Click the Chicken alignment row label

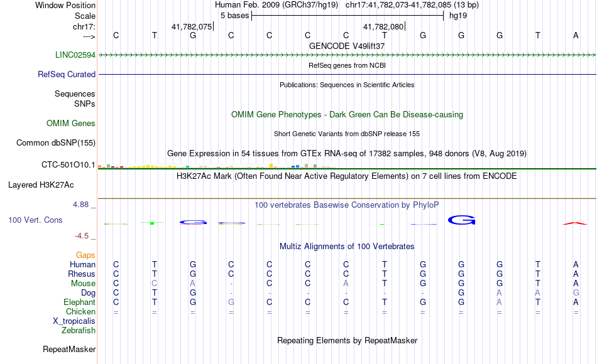coord(80,311)
